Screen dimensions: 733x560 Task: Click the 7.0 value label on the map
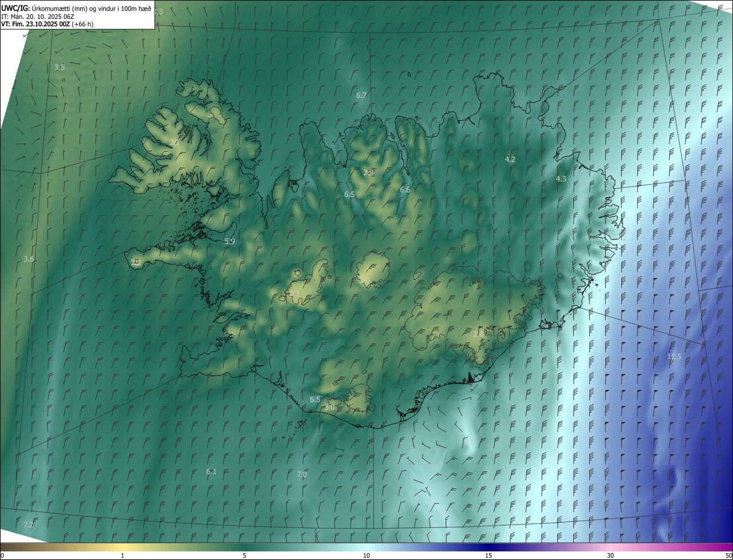pos(302,475)
